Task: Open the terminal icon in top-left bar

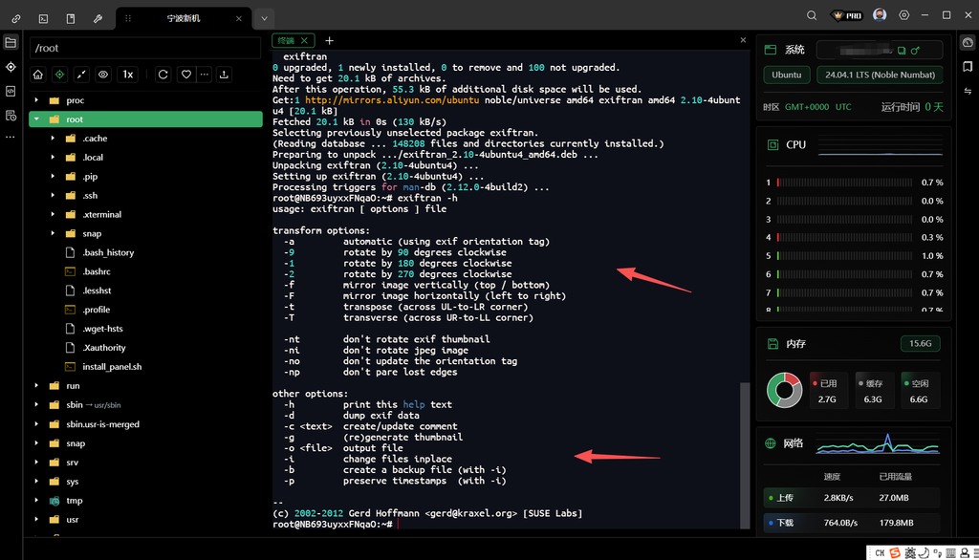Action: [x=43, y=18]
